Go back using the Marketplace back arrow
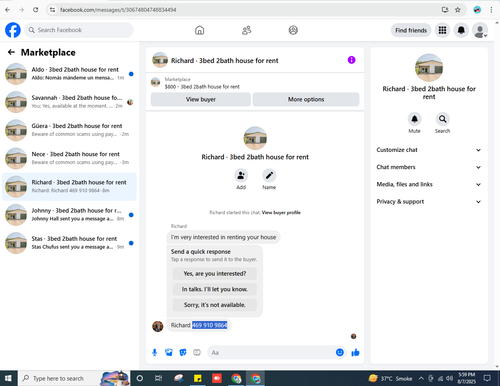 click(11, 52)
